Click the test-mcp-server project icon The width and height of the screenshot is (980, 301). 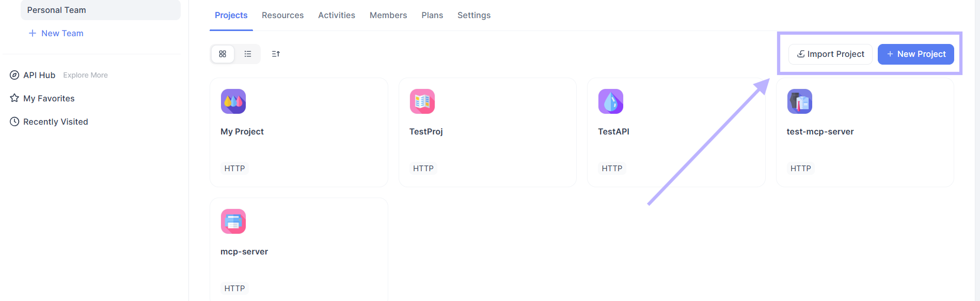click(799, 101)
